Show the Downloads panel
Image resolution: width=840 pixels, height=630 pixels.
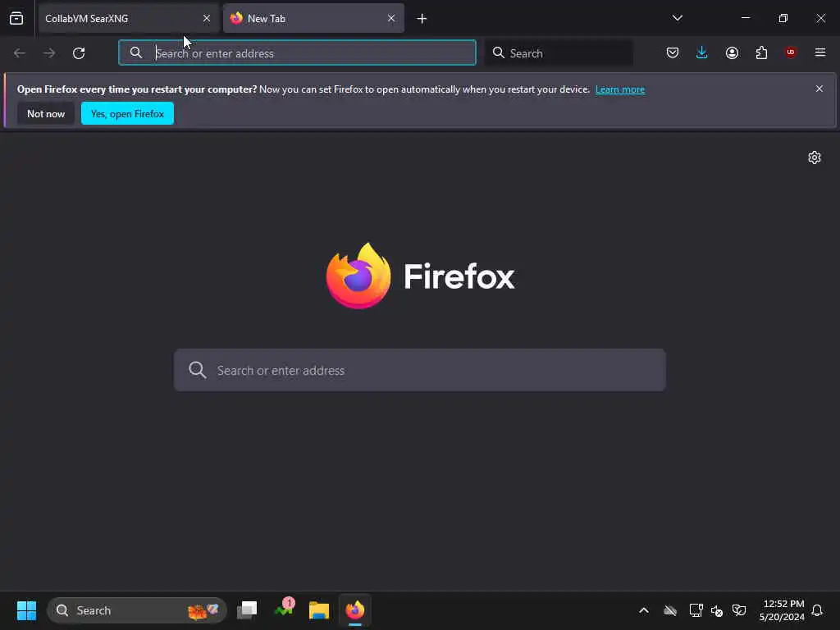pos(702,52)
